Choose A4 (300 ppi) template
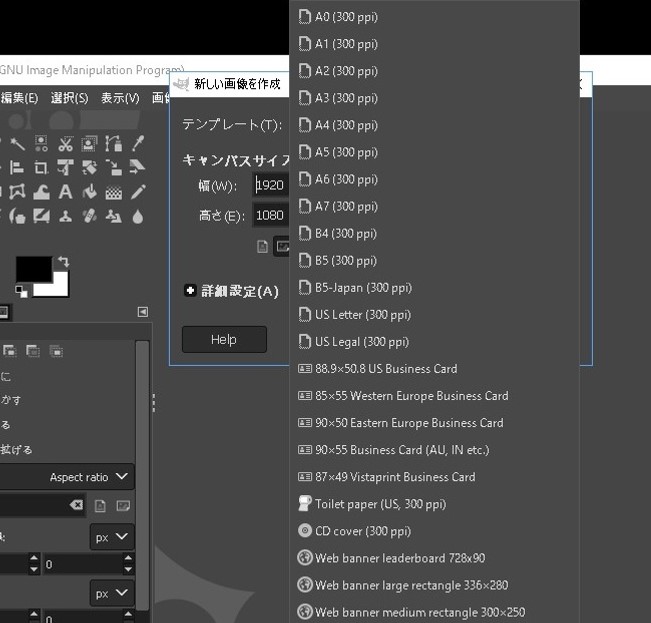Image resolution: width=651 pixels, height=623 pixels. click(345, 125)
